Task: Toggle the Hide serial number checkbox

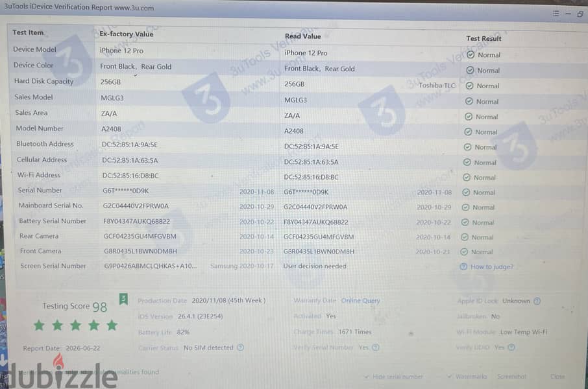Action: pyautogui.click(x=367, y=376)
